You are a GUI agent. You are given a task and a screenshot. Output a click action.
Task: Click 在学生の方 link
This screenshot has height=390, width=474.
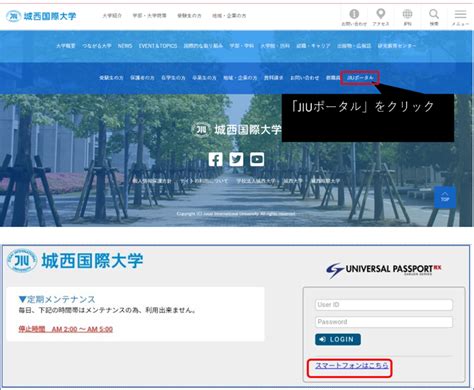coord(173,78)
